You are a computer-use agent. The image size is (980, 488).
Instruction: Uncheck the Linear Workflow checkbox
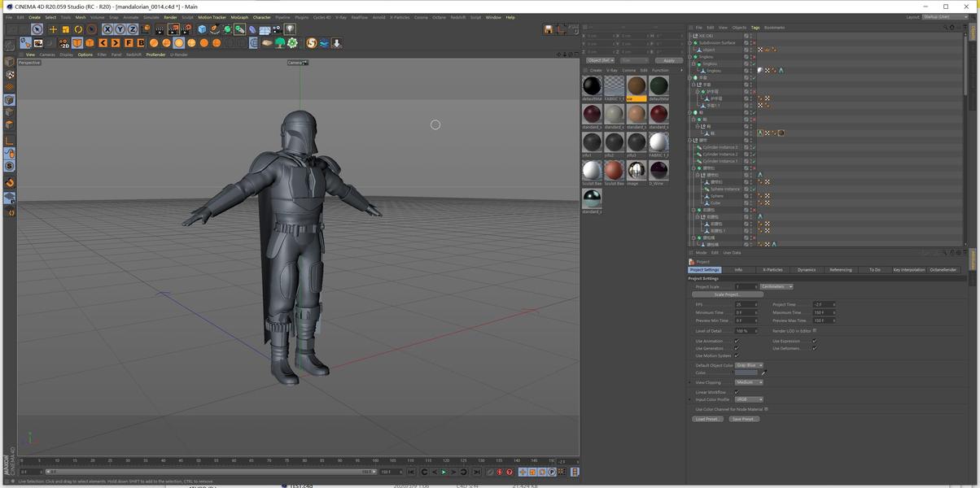coord(737,392)
